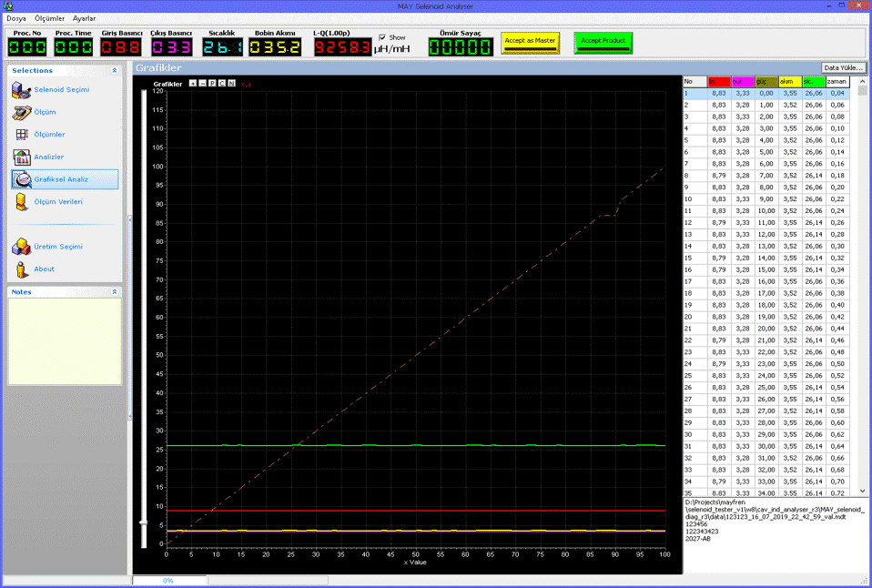Viewport: 872px width, 588px height.
Task: Click the Ölçüm link in Selections
Action: (x=45, y=112)
